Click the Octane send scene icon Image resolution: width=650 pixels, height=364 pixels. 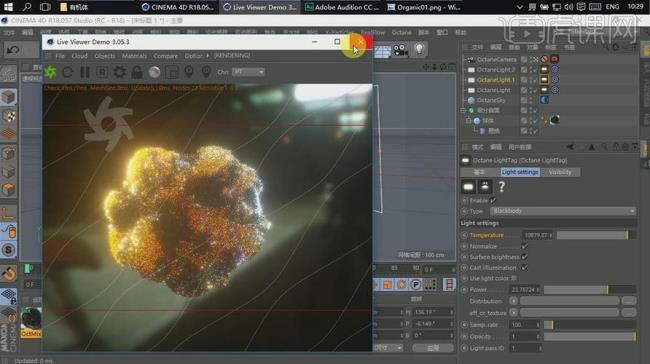pos(50,72)
